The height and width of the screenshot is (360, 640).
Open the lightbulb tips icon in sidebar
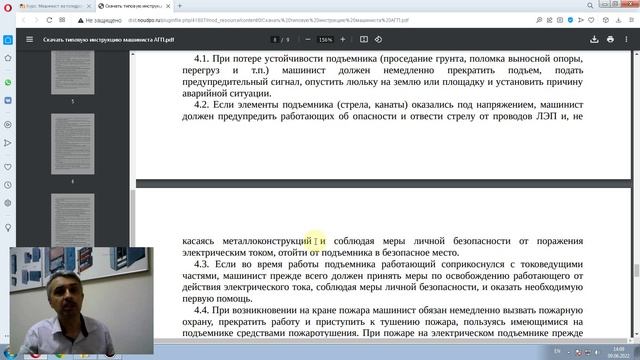(8, 228)
